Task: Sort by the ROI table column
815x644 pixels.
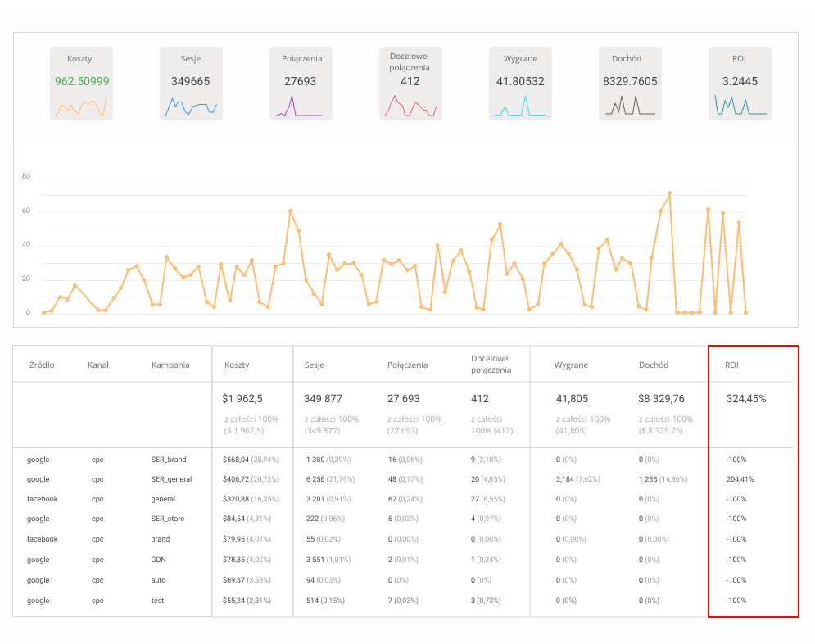Action: click(731, 365)
